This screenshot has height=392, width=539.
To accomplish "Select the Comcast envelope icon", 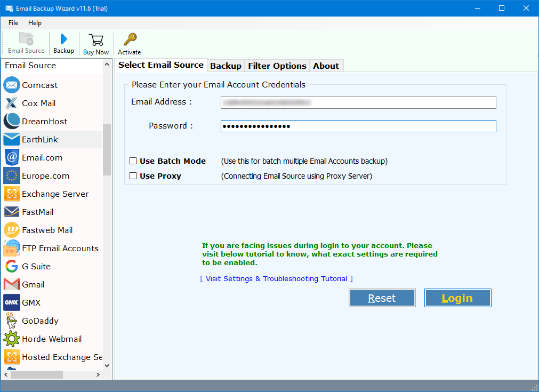I will click(x=12, y=85).
